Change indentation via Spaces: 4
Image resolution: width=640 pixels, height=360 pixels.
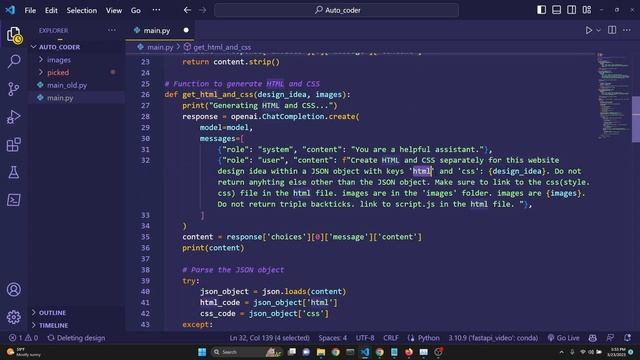click(333, 338)
